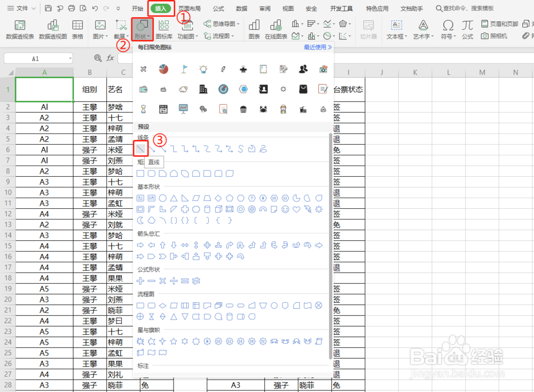Insert a 文本框 text box
534x392 pixels.
click(x=396, y=29)
